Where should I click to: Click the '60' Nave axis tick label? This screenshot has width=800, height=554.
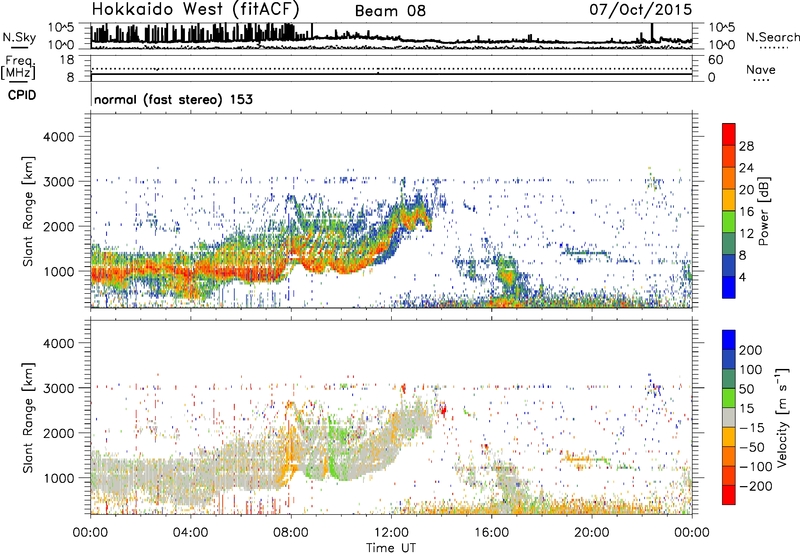point(715,60)
